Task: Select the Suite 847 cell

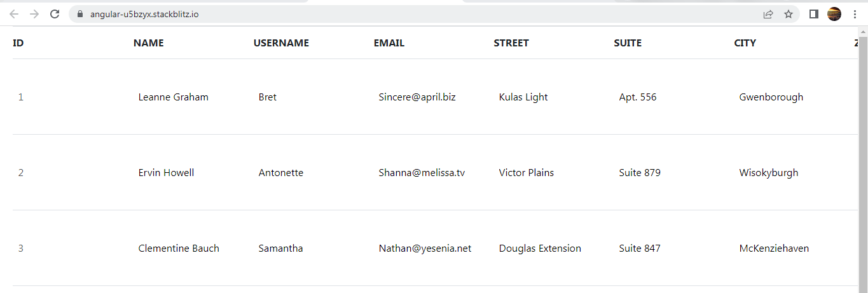Action: click(640, 249)
